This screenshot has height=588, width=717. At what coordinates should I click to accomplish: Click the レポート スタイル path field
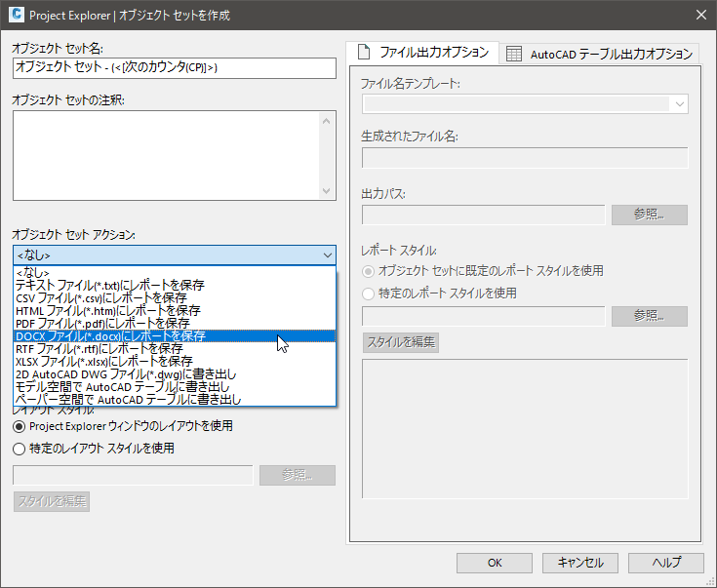pyautogui.click(x=483, y=316)
